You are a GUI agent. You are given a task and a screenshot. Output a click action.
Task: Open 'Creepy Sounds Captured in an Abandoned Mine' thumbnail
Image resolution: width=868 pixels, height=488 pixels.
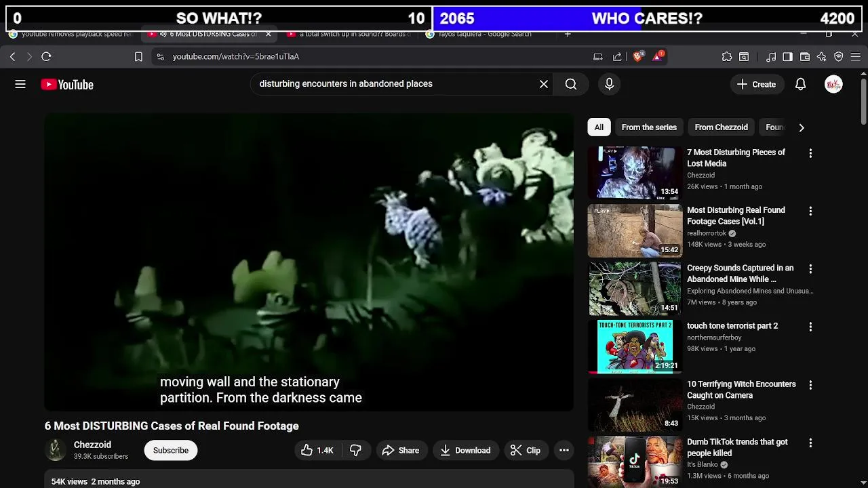[635, 289]
